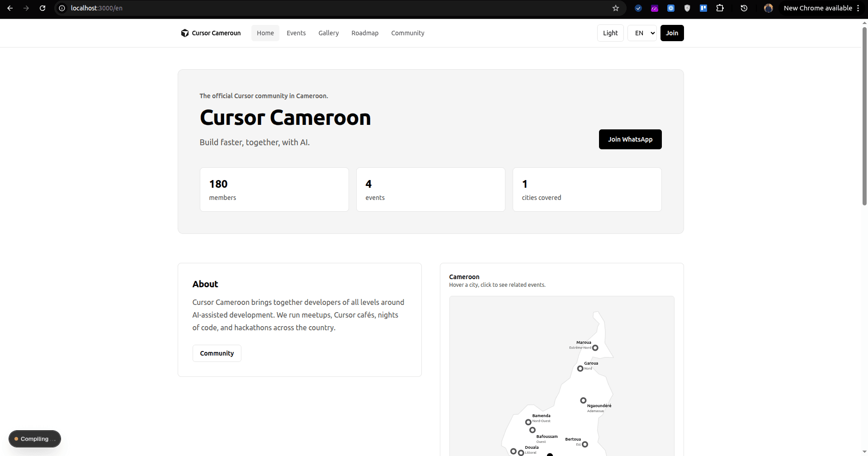Viewport: 868px width, 456px height.
Task: Click 'The official Cursor community in Cameroon.' text
Action: pos(264,96)
